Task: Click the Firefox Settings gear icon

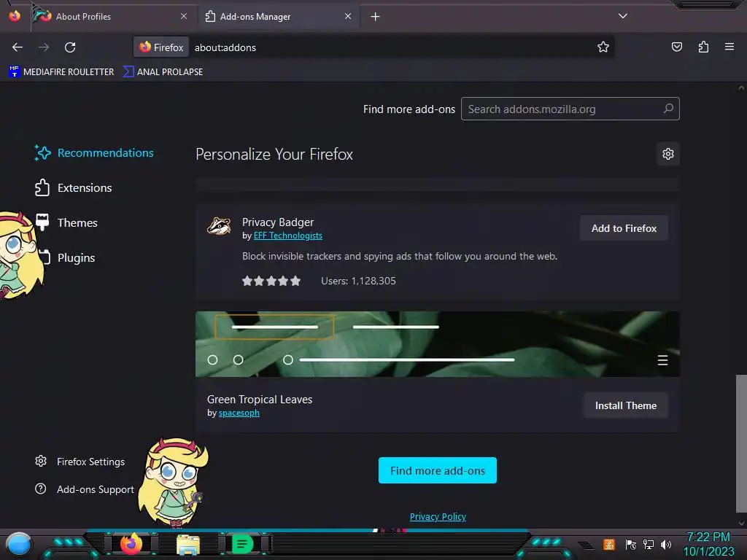Action: tap(41, 461)
